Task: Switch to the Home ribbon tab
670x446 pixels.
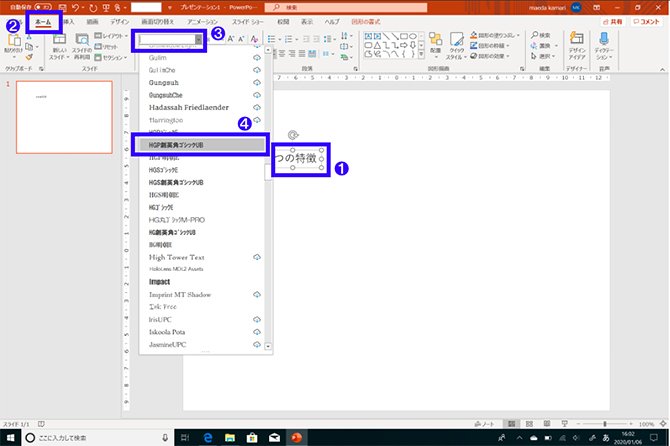Action: 43,22
